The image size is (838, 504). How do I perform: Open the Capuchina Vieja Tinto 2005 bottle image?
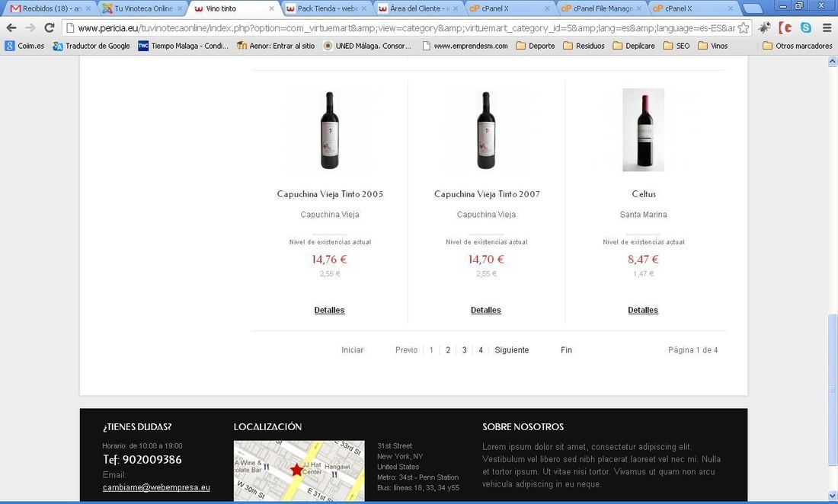point(330,129)
